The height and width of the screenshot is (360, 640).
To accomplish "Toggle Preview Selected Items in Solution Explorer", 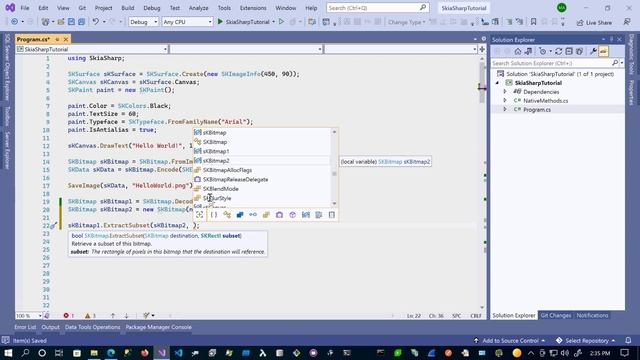I will point(604,51).
